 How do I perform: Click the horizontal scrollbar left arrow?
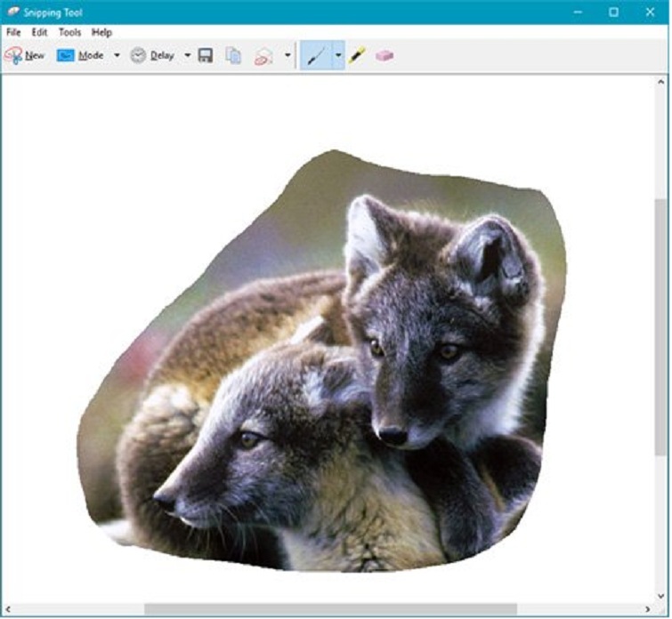tap(8, 609)
